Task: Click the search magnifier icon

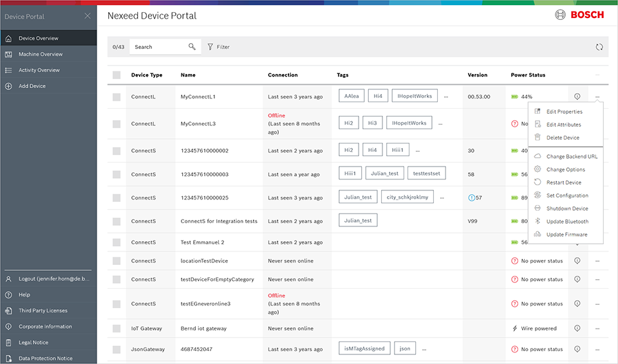Action: coord(192,46)
